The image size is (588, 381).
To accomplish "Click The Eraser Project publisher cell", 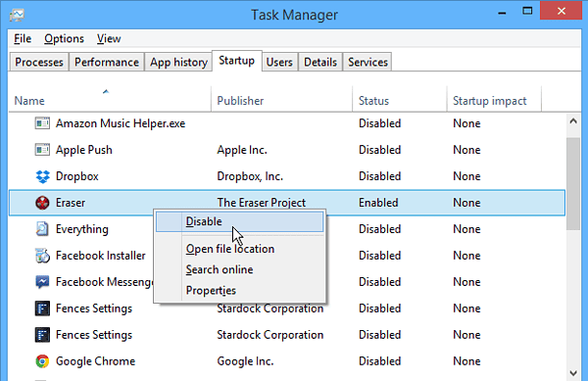I will click(262, 203).
